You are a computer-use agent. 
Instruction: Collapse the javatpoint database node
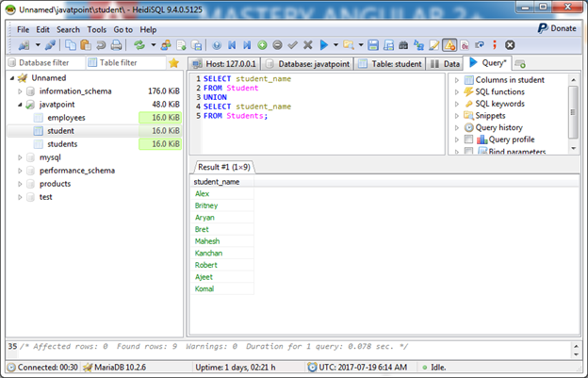click(x=20, y=105)
